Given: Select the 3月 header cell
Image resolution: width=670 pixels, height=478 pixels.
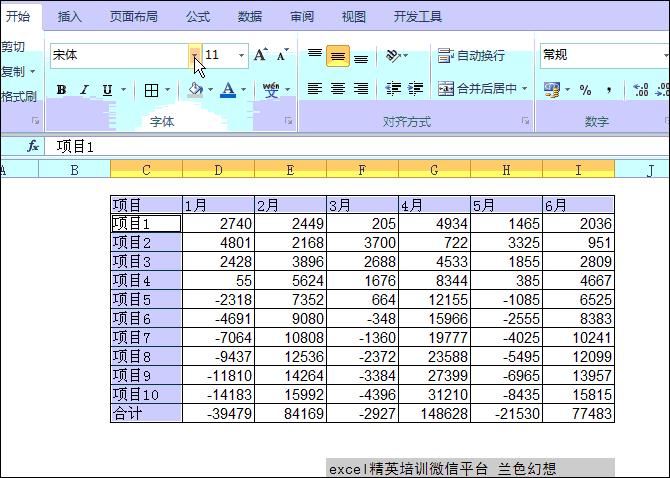Looking at the screenshot, I should coord(362,205).
